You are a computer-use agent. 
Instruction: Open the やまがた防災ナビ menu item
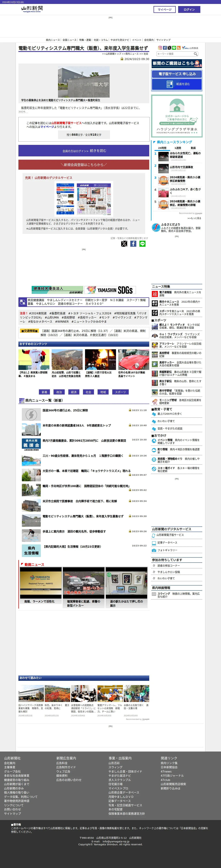tap(120, 40)
